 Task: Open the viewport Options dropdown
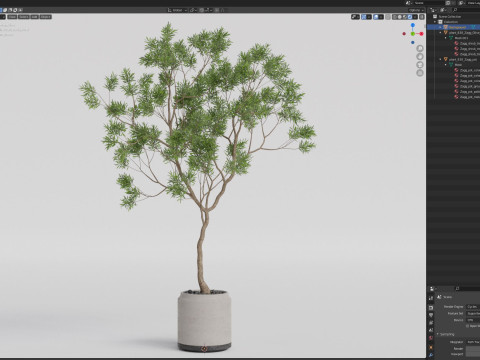point(416,10)
